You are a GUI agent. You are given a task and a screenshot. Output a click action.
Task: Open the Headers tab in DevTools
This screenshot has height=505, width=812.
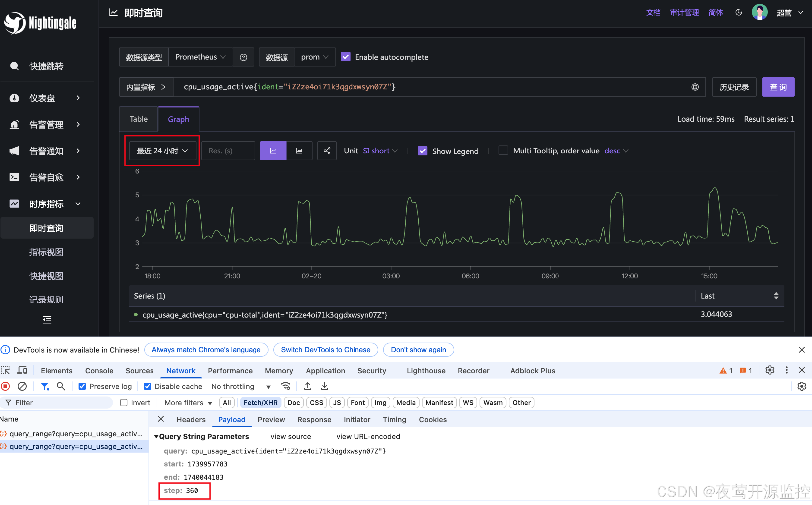click(191, 420)
